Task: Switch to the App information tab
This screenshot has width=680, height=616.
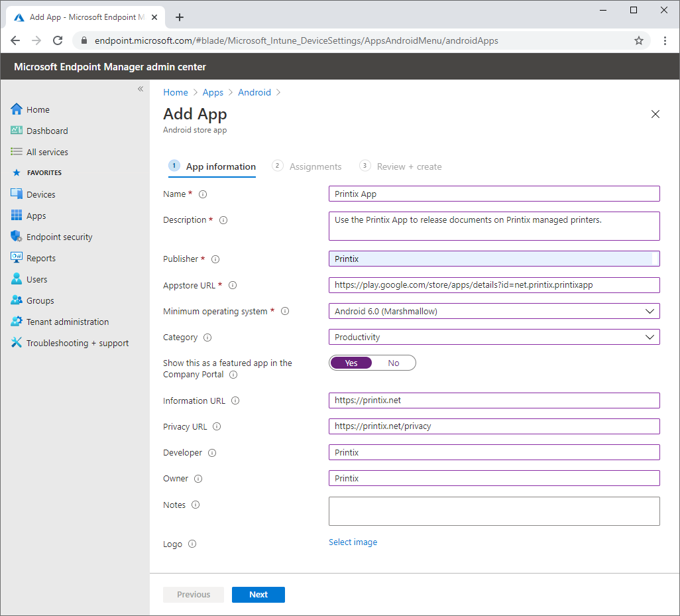Action: [212, 166]
